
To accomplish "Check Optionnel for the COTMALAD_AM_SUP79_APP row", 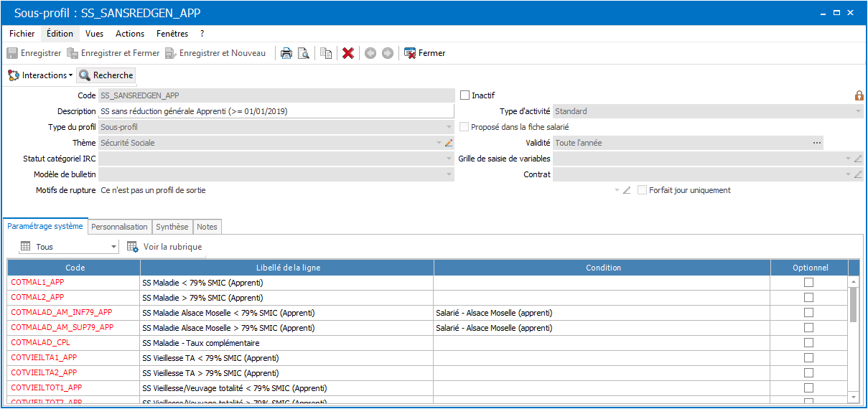I will point(809,328).
